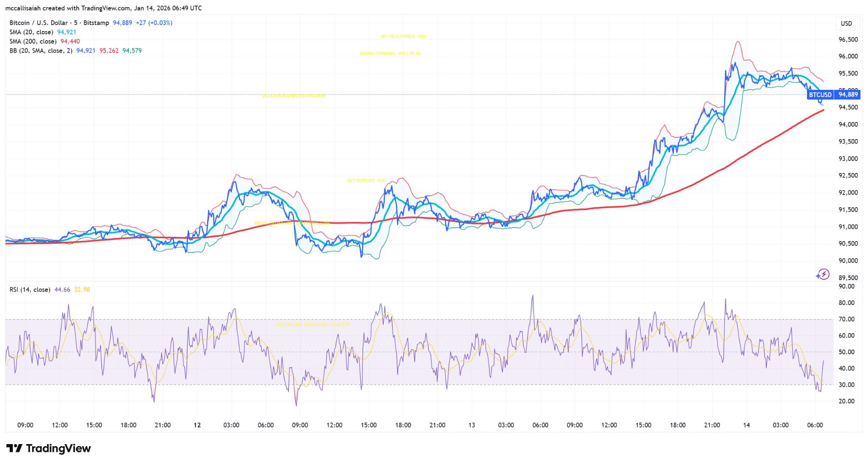Open the Bitstamp exchange listing
The width and height of the screenshot is (868, 464).
pos(97,23)
